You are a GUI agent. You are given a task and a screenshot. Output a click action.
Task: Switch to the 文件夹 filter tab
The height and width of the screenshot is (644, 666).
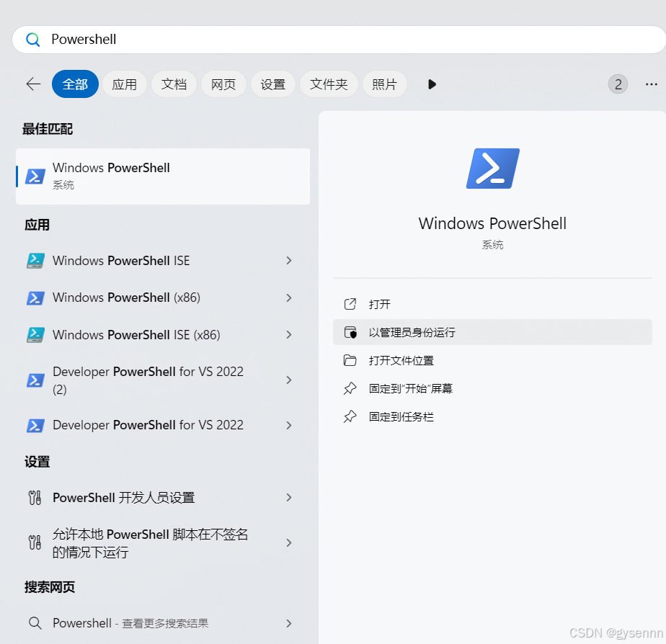[x=329, y=84]
